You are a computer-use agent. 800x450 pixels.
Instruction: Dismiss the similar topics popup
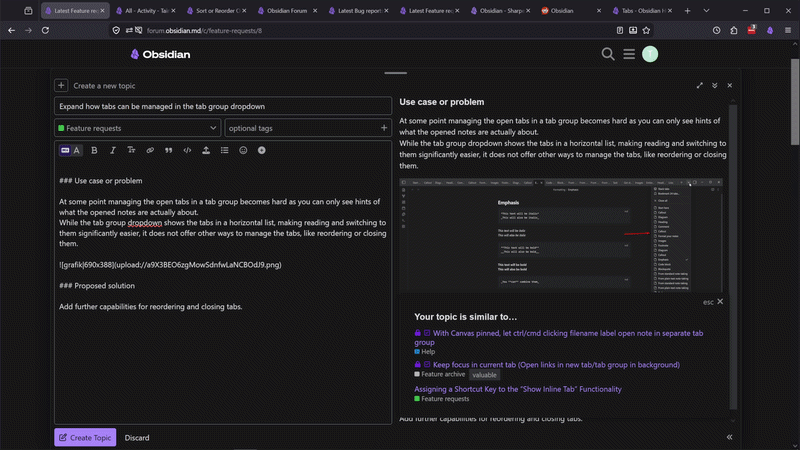[720, 302]
